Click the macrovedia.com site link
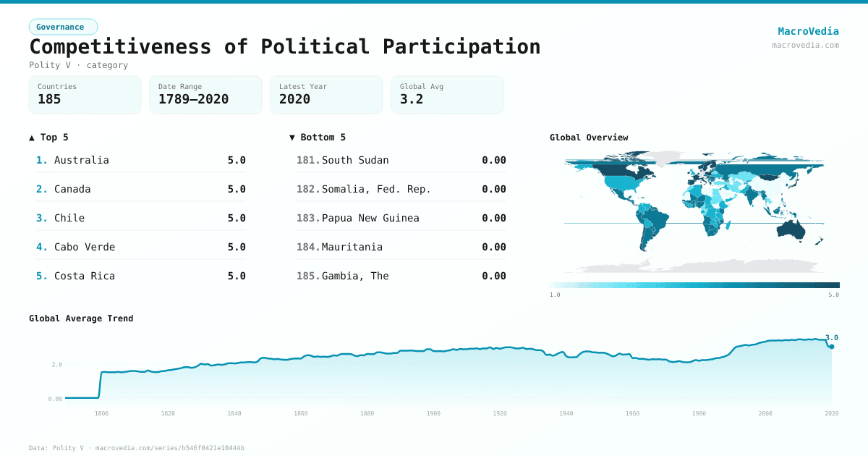868x456 pixels. [x=805, y=45]
